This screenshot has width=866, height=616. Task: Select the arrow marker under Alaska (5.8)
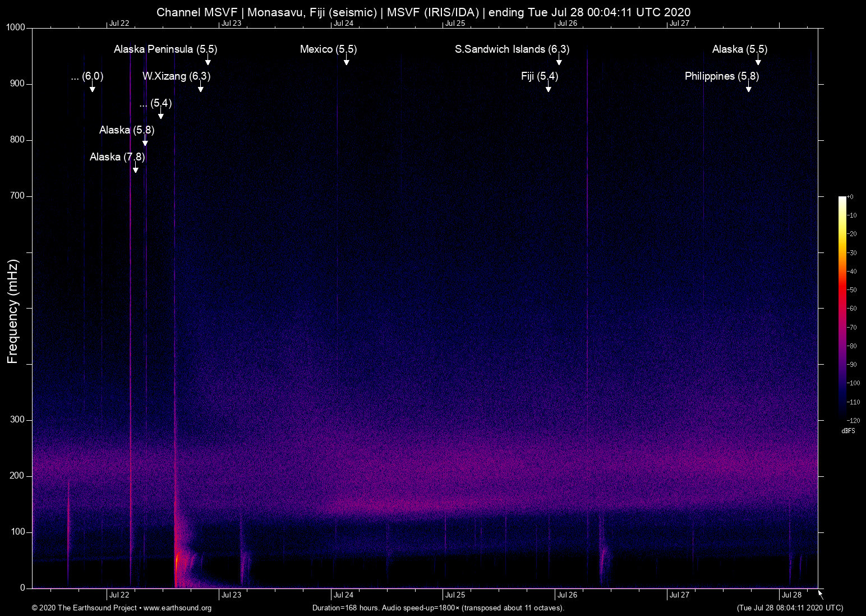(145, 142)
